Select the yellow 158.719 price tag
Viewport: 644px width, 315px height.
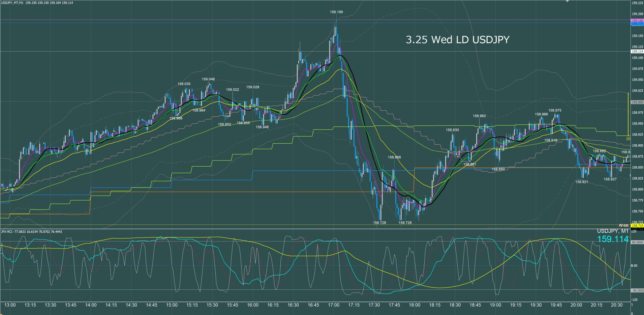click(637, 225)
